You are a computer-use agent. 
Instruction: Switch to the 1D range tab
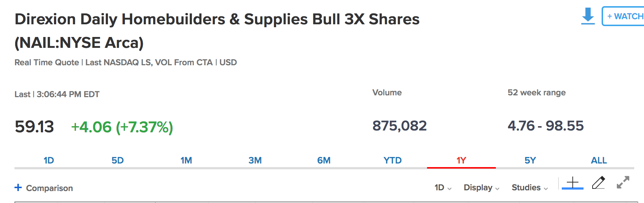(x=49, y=160)
